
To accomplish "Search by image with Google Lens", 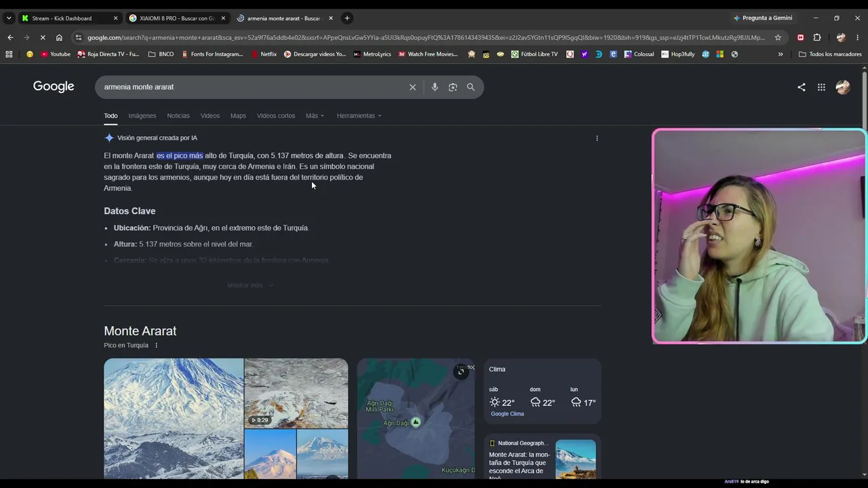I will point(453,87).
